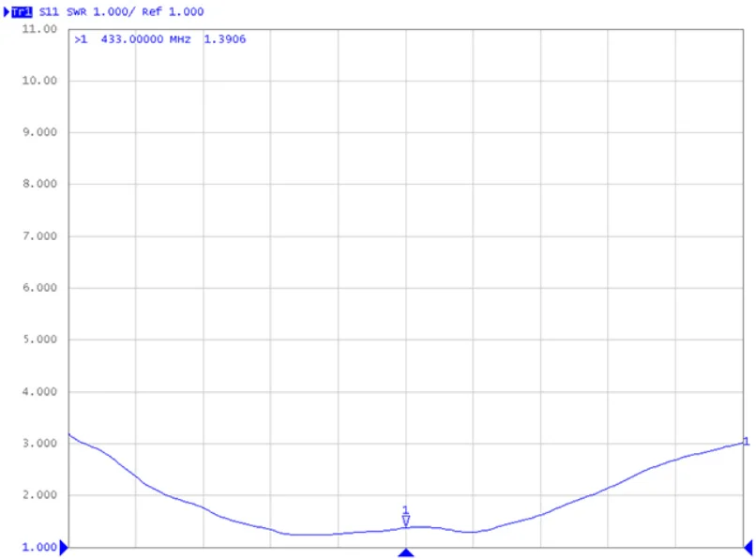Image resolution: width=756 pixels, height=559 pixels.
Task: Click the scale value 1.000/ in header
Action: pos(114,11)
